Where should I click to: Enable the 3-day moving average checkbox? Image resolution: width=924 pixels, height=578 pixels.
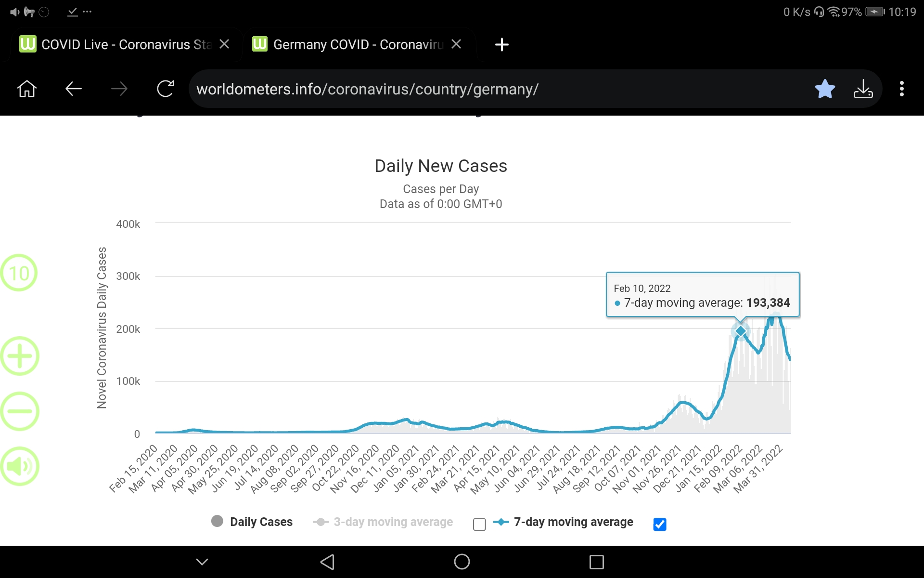pos(479,524)
